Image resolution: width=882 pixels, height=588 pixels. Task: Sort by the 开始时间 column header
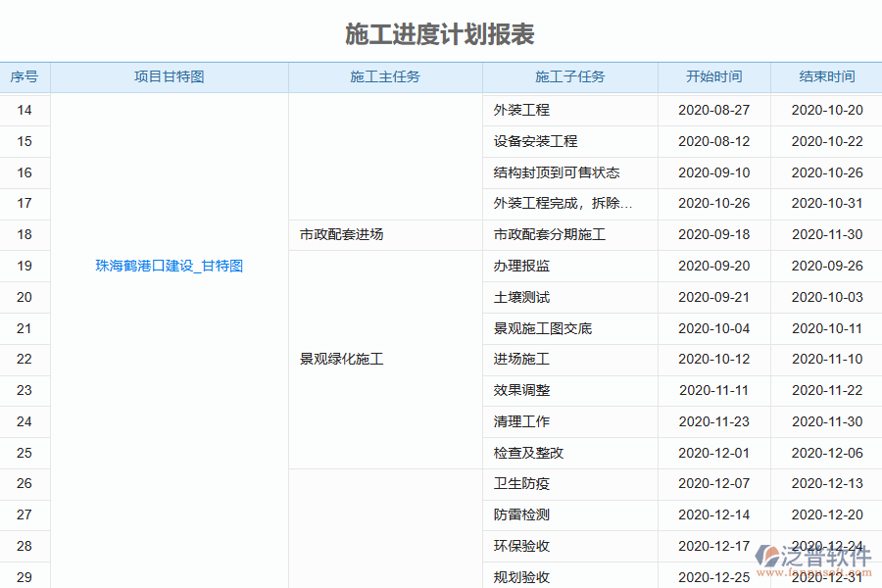coord(713,77)
